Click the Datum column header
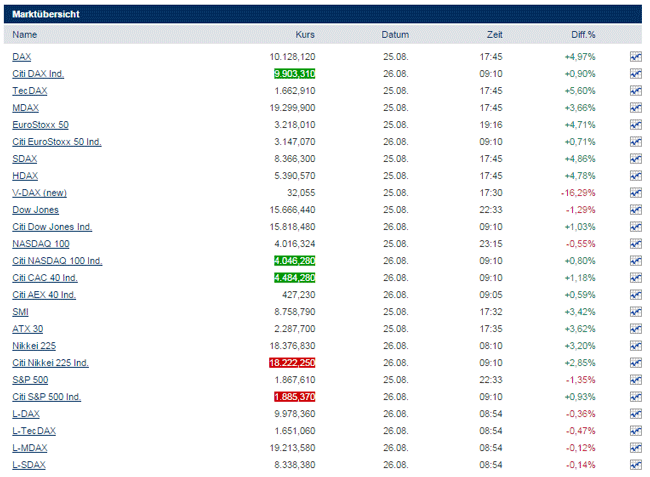 (395, 35)
